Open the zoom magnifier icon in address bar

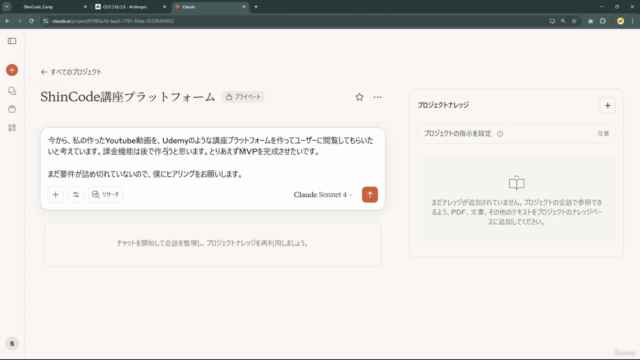563,21
